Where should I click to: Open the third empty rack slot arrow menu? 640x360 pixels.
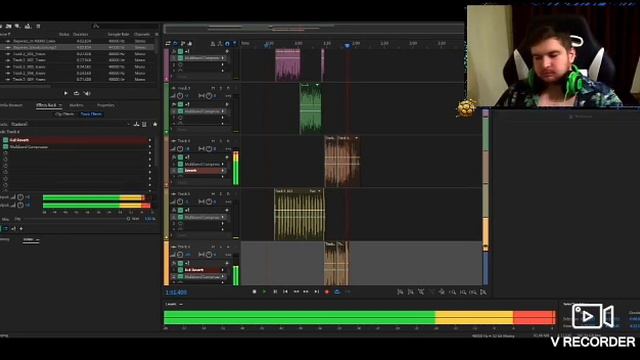point(150,153)
